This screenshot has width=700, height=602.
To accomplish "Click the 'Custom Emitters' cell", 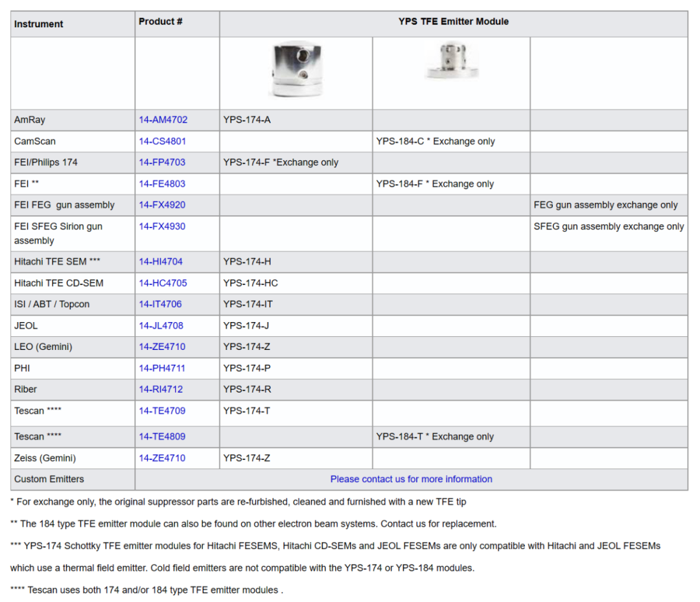I will coord(73,480).
